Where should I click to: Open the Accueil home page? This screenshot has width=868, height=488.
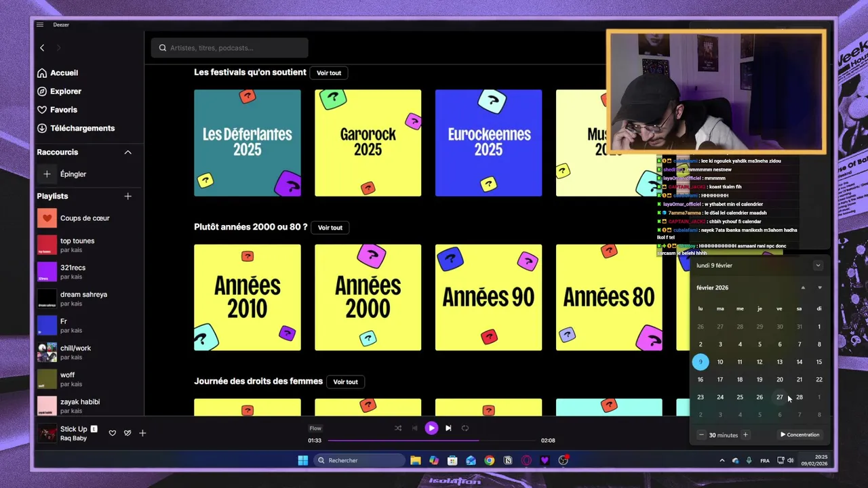[58, 73]
